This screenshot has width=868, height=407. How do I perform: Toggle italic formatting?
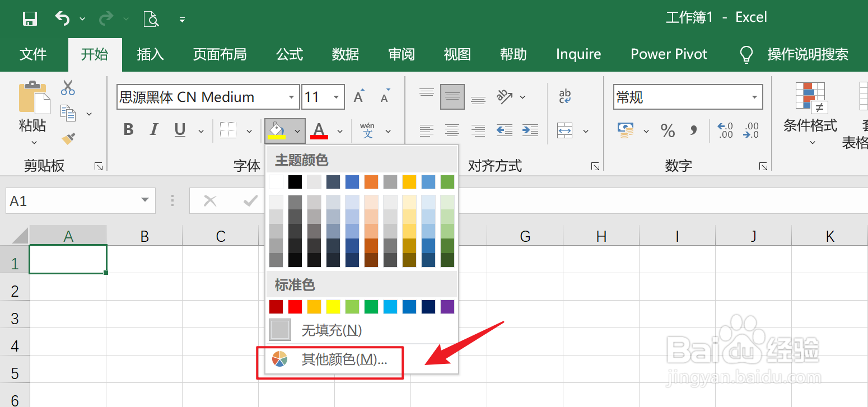pyautogui.click(x=153, y=129)
